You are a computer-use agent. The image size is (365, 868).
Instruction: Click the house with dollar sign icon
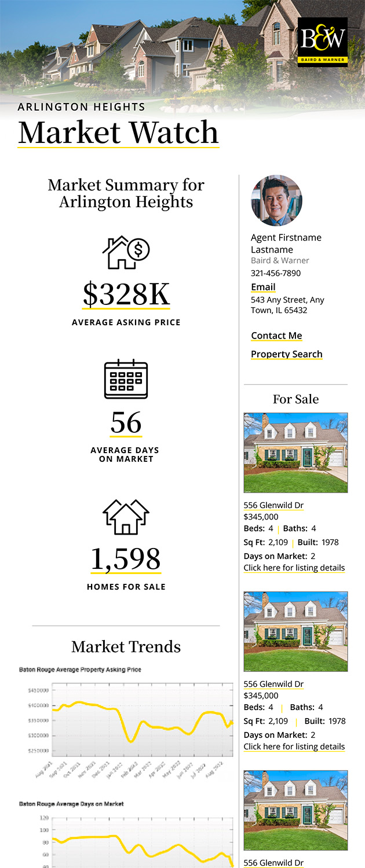pyautogui.click(x=126, y=252)
